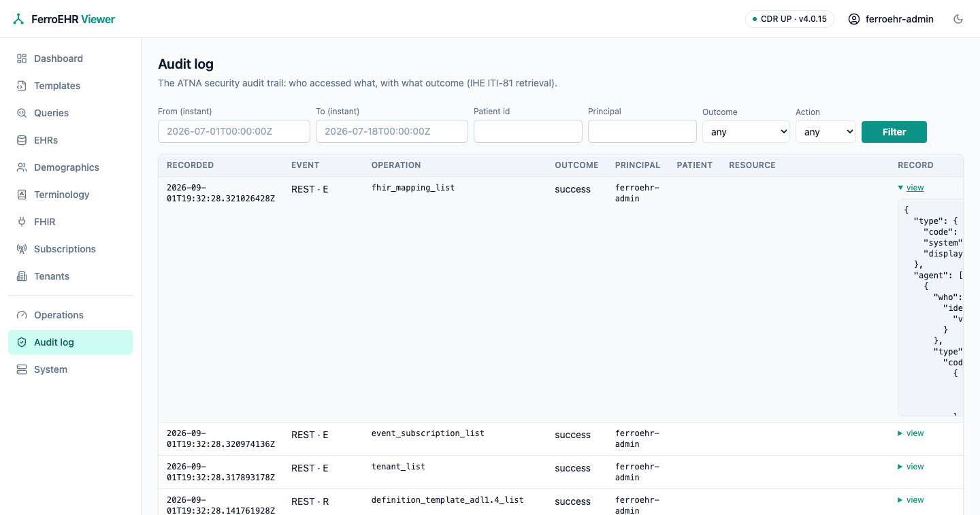Viewport: 980px width, 515px height.
Task: Click the Queries search icon
Action: pyautogui.click(x=22, y=113)
